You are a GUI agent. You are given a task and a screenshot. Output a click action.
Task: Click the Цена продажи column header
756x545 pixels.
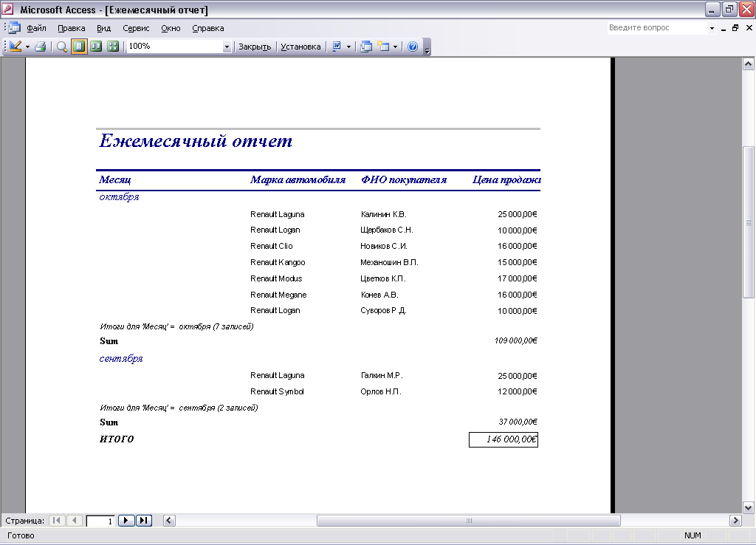[506, 180]
